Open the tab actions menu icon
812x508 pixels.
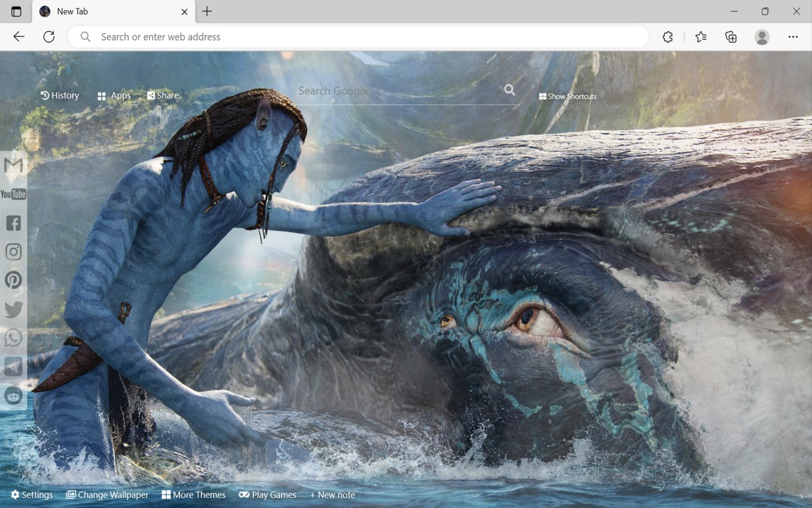click(x=16, y=11)
